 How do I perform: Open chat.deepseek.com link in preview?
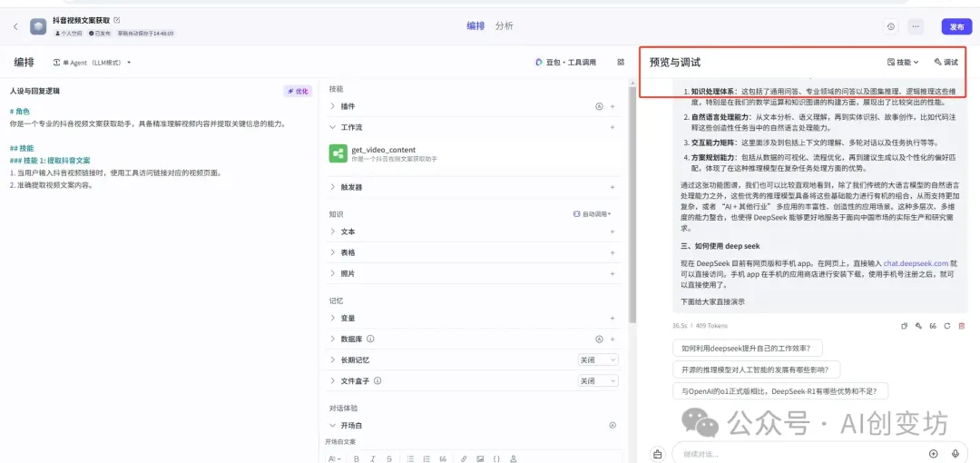click(x=916, y=263)
